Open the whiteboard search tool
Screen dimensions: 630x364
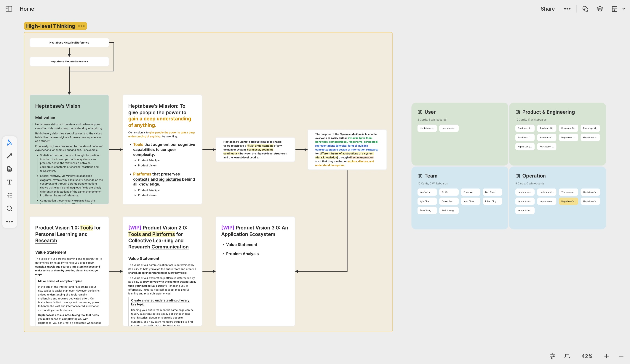coord(9,208)
